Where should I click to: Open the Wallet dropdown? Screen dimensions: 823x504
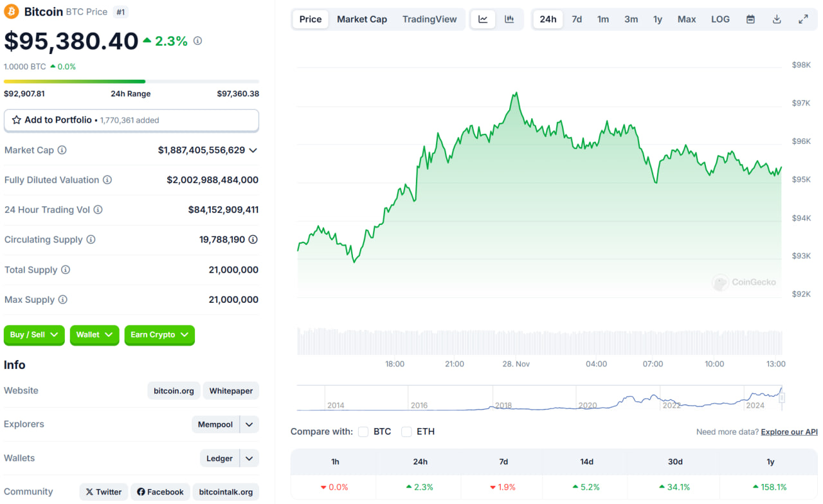pyautogui.click(x=95, y=335)
